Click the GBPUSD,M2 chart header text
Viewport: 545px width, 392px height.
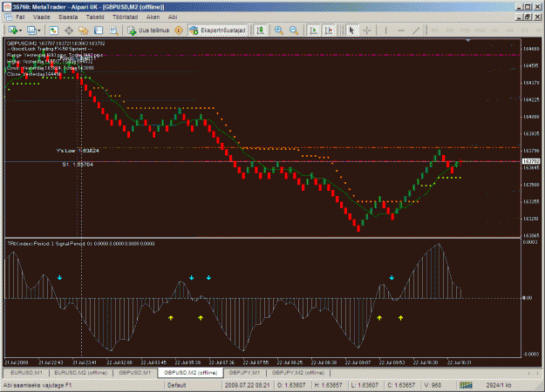(x=56, y=44)
